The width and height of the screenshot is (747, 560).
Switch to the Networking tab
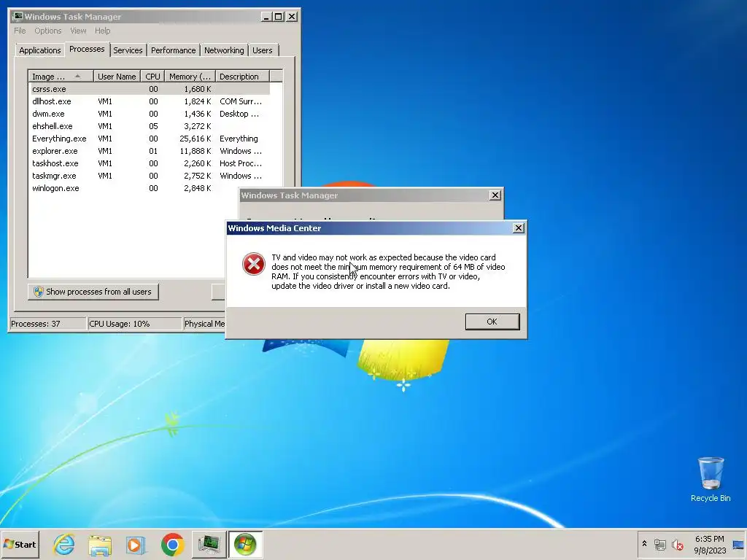(x=224, y=50)
